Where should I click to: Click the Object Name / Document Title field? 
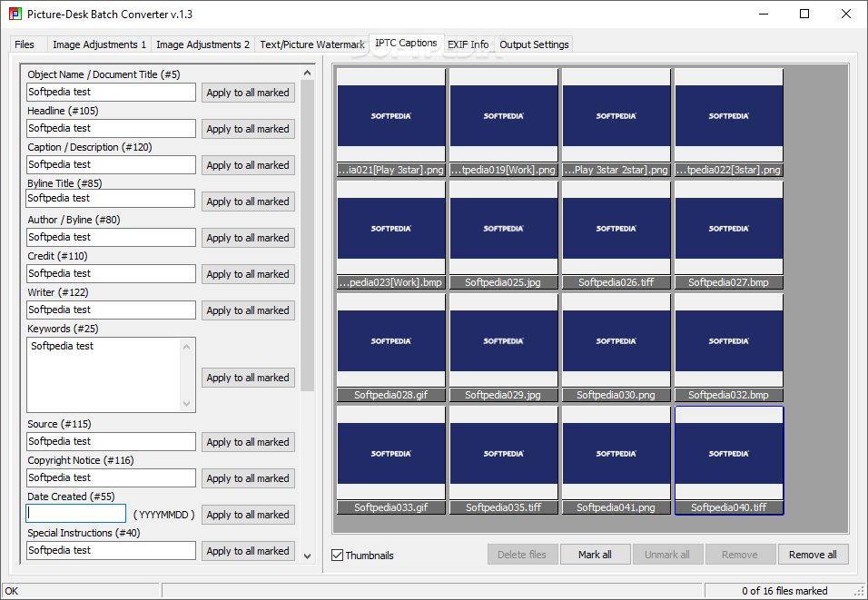112,93
